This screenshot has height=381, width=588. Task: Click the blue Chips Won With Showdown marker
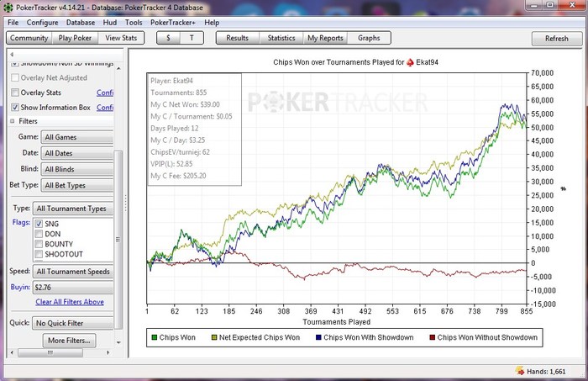[318, 337]
